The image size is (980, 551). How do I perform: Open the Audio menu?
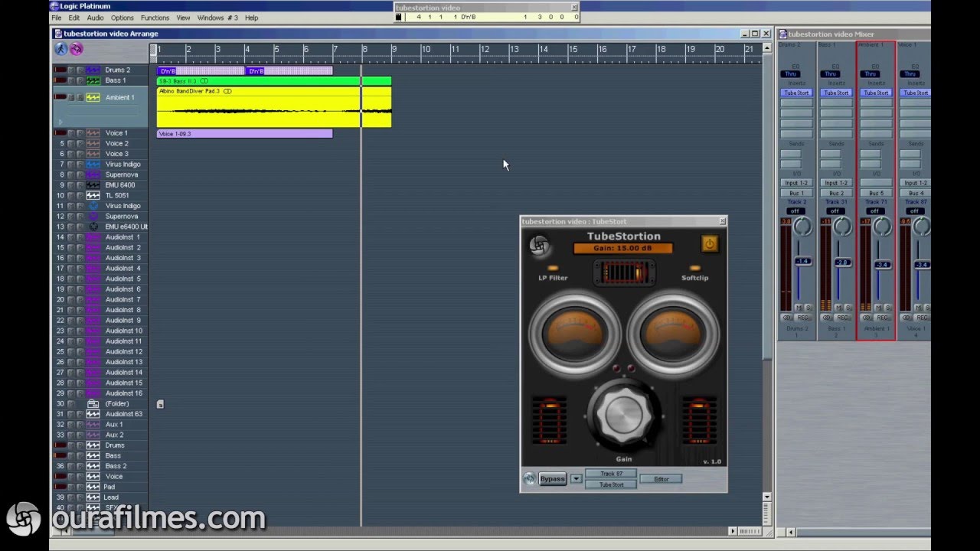coord(95,18)
